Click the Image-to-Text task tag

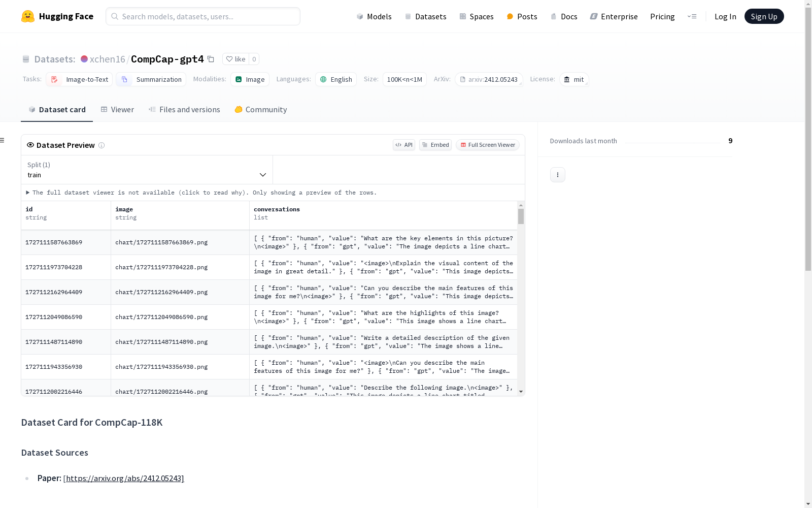(x=79, y=79)
